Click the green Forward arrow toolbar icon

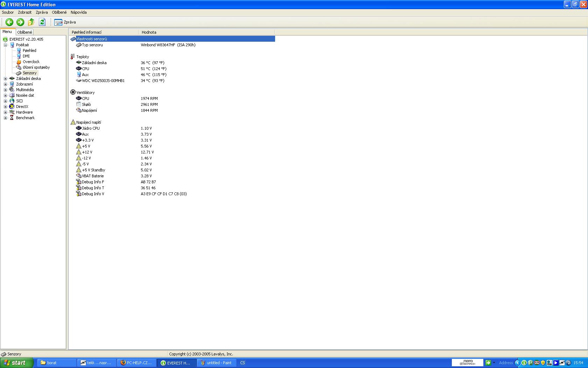20,22
